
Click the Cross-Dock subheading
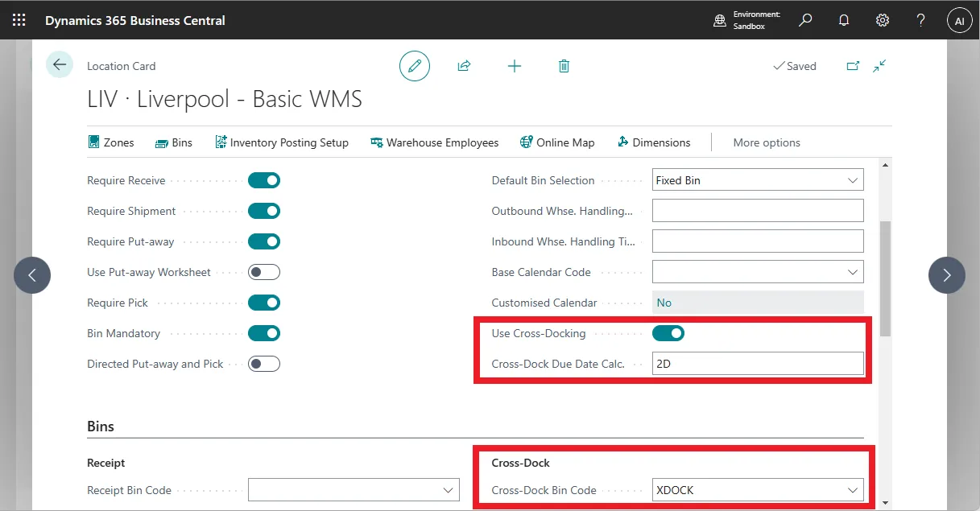tap(521, 464)
